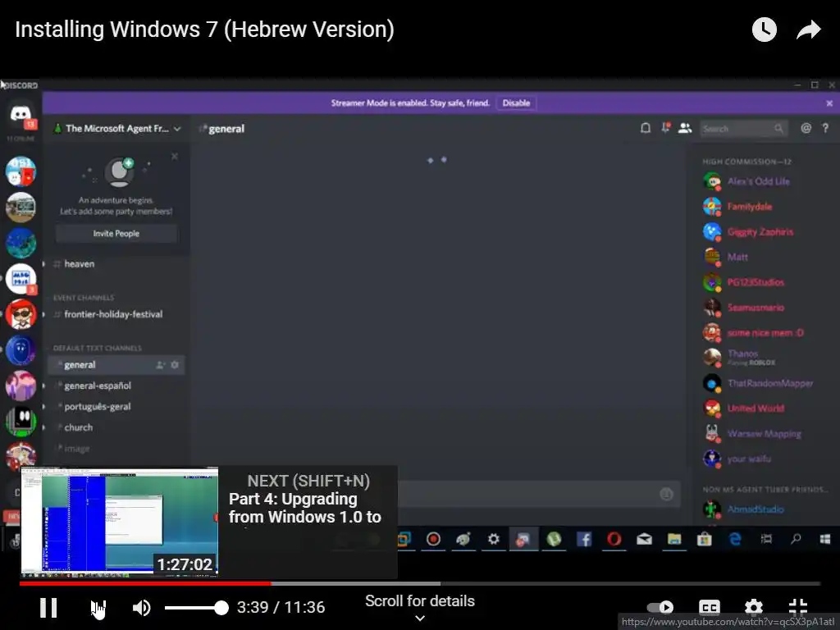This screenshot has height=630, width=840.
Task: Click member PG123Studios
Action: click(x=756, y=282)
